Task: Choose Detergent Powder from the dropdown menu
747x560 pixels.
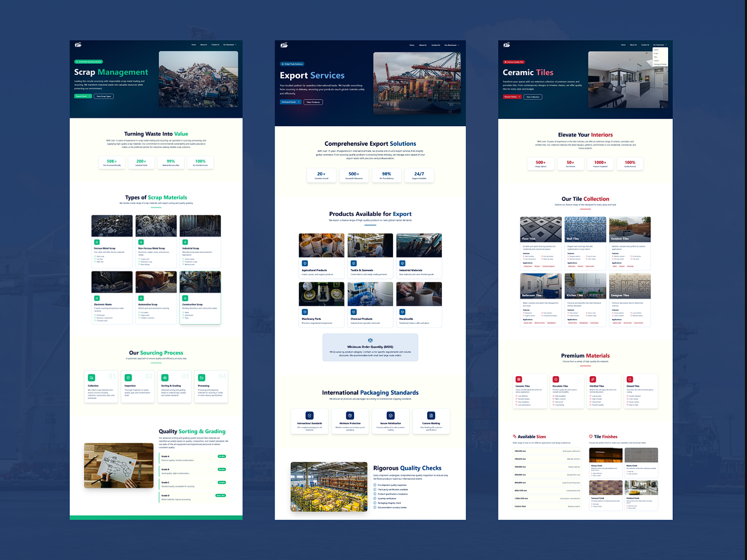Action: [x=660, y=64]
